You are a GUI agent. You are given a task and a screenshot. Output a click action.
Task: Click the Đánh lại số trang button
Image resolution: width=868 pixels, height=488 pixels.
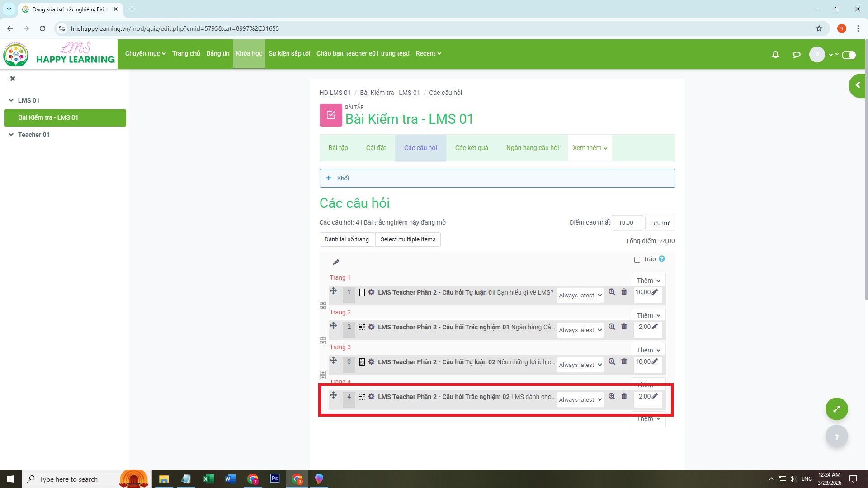pyautogui.click(x=346, y=239)
